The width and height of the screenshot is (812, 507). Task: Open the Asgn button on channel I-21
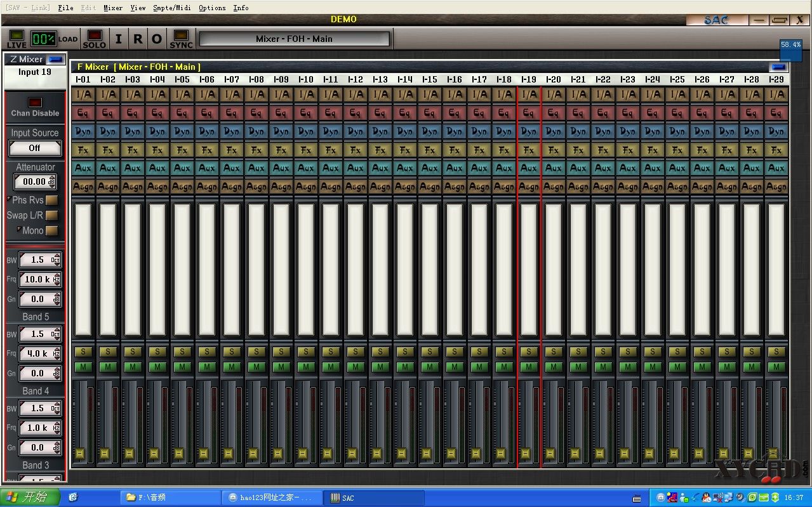point(578,187)
